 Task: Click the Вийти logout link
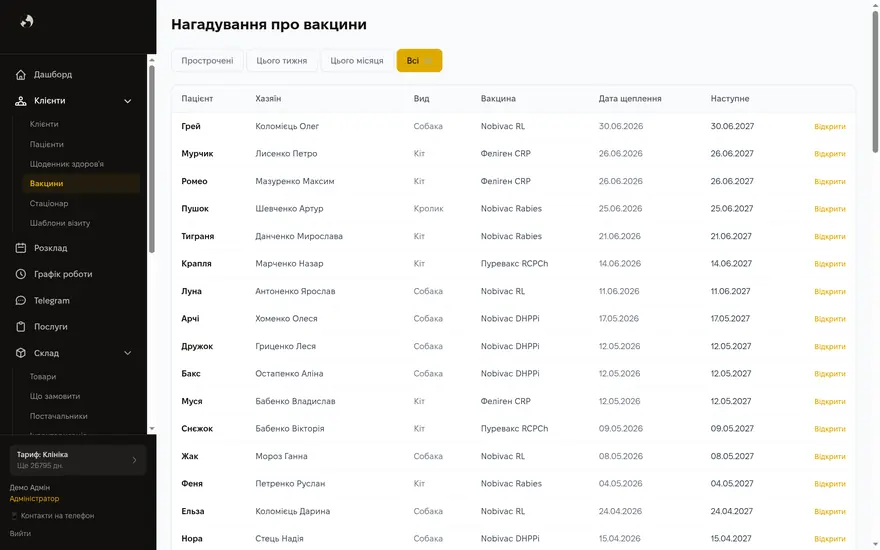20,534
